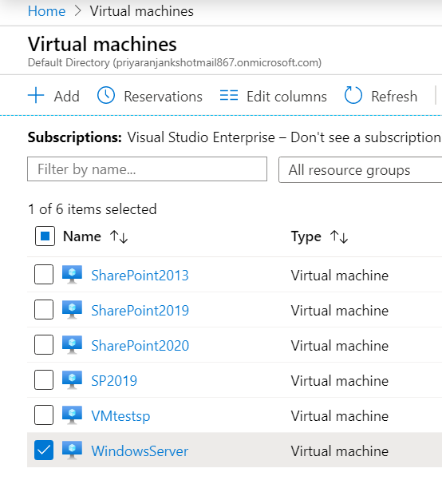The width and height of the screenshot is (442, 504).
Task: Click Visual Studio Enterprise subscription text
Action: (201, 137)
